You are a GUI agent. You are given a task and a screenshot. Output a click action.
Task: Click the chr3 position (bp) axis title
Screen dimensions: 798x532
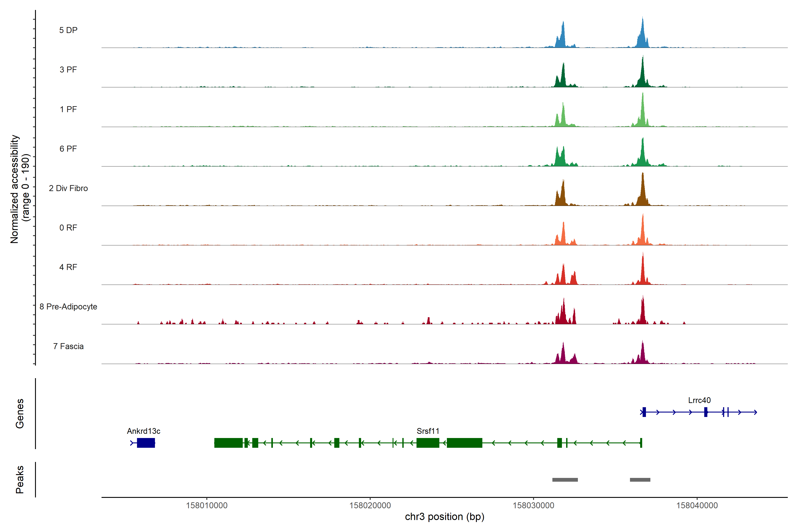[x=444, y=517]
